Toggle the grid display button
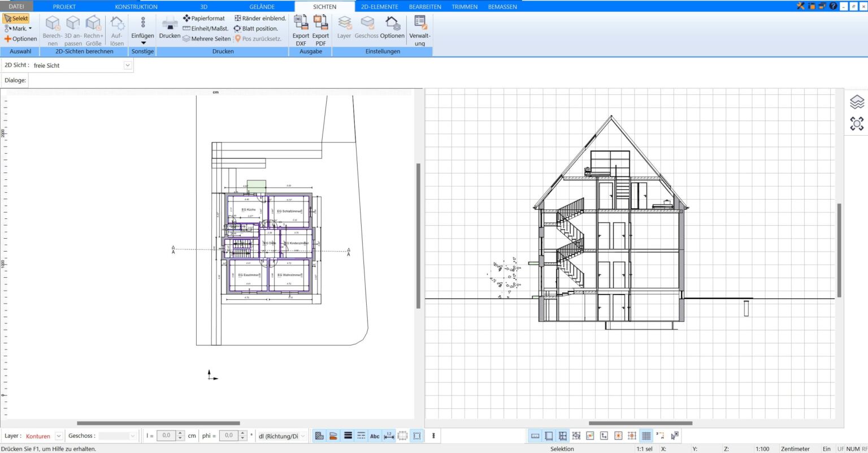The height and width of the screenshot is (453, 868). [x=646, y=435]
